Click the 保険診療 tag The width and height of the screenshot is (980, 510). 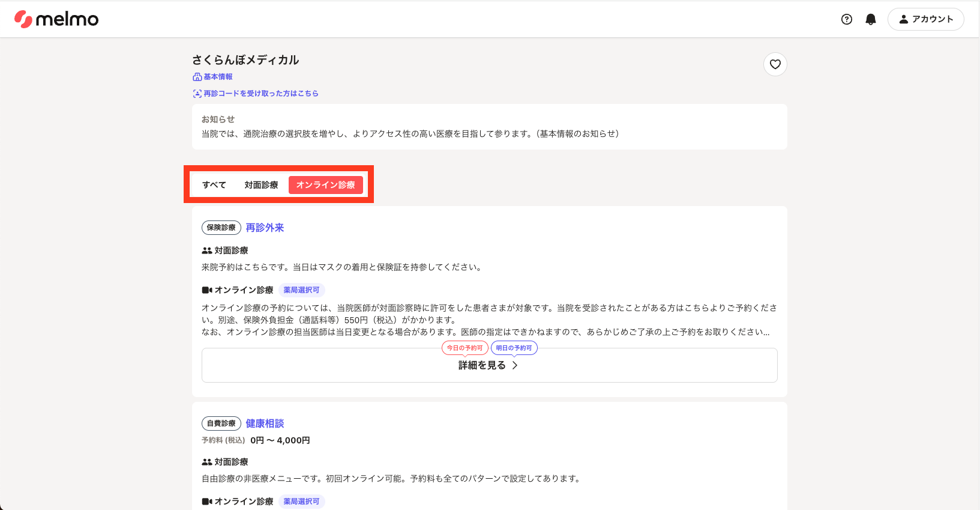(221, 228)
